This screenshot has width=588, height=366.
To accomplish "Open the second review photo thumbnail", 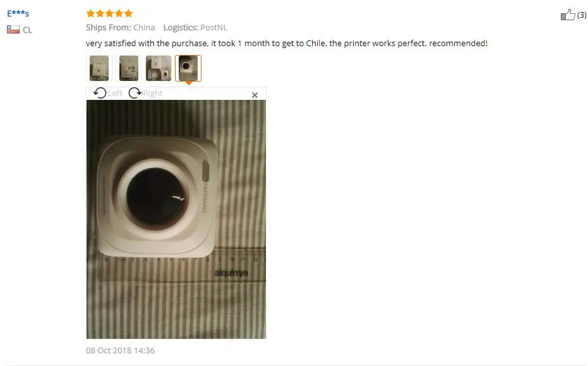I will click(x=129, y=68).
